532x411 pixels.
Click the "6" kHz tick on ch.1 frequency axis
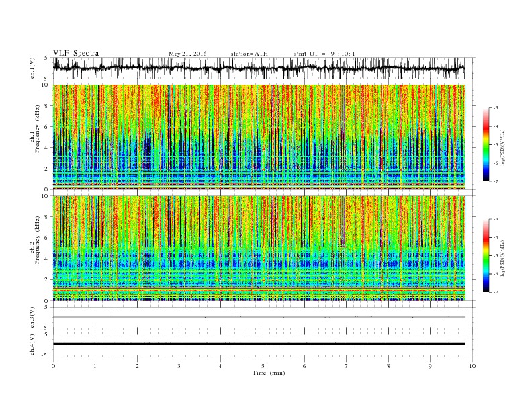(x=46, y=127)
